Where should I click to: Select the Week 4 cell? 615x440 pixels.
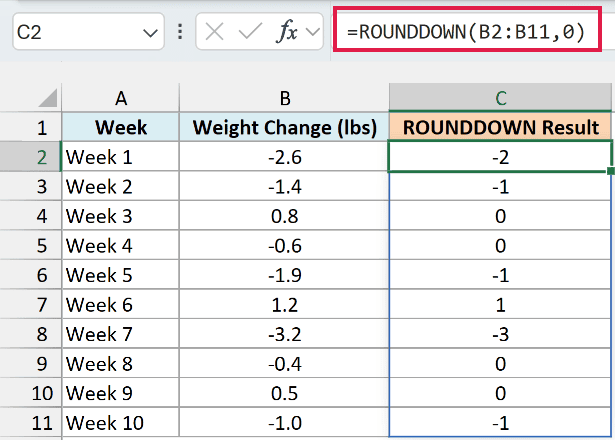click(120, 245)
